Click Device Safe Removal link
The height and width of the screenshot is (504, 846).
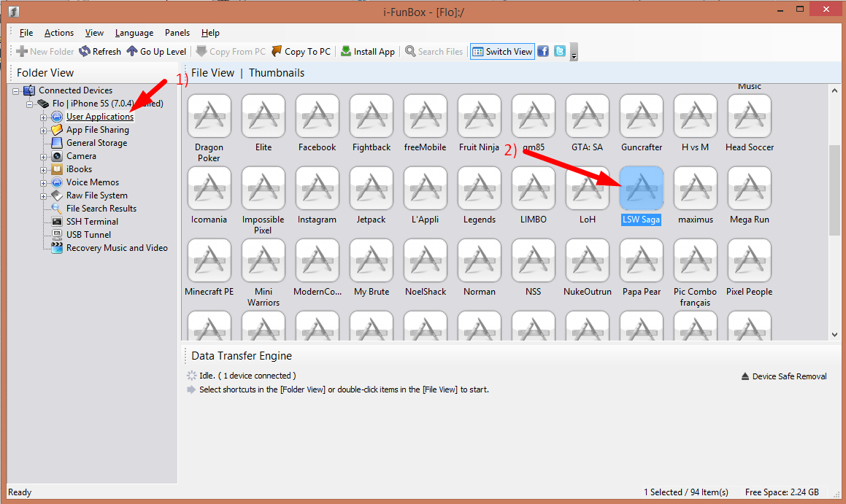tap(784, 376)
